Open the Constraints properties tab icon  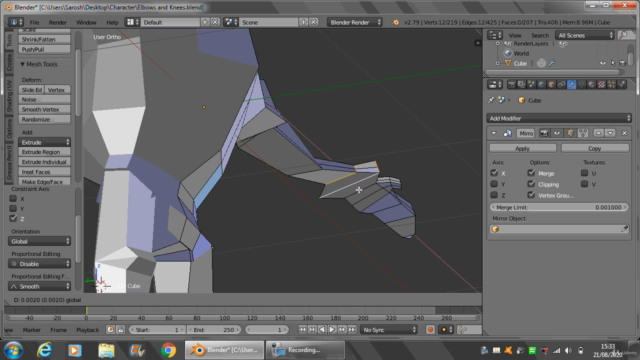(561, 84)
